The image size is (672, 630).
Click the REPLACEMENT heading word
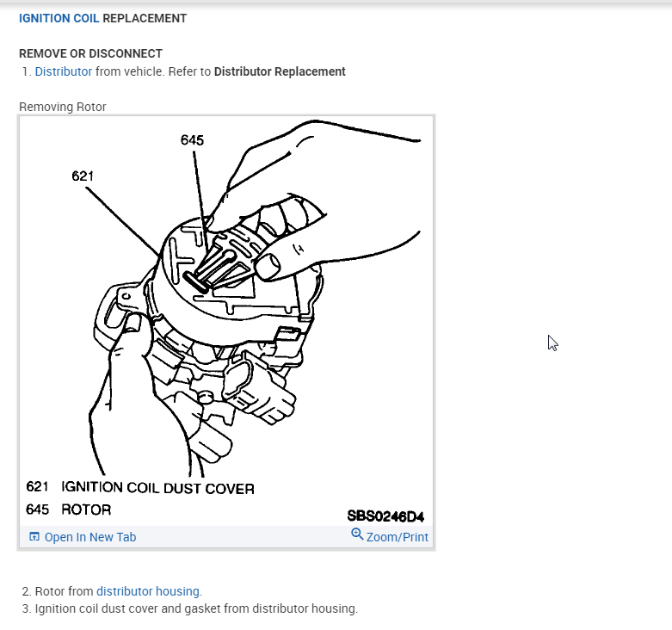click(145, 18)
